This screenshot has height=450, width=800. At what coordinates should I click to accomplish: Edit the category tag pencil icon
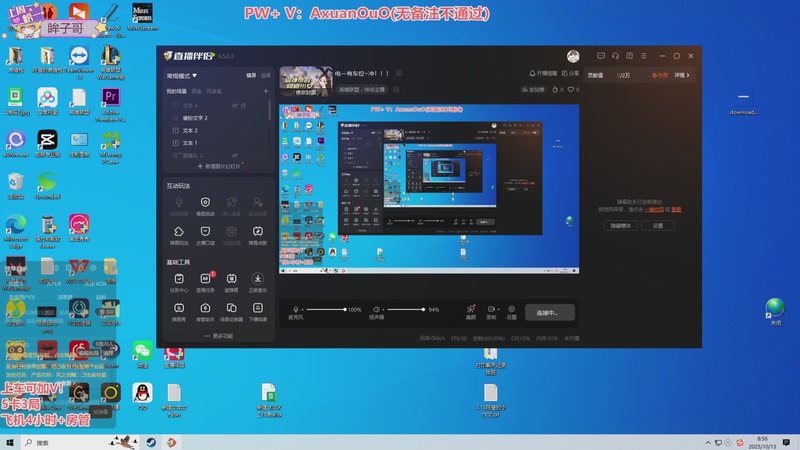click(396, 89)
